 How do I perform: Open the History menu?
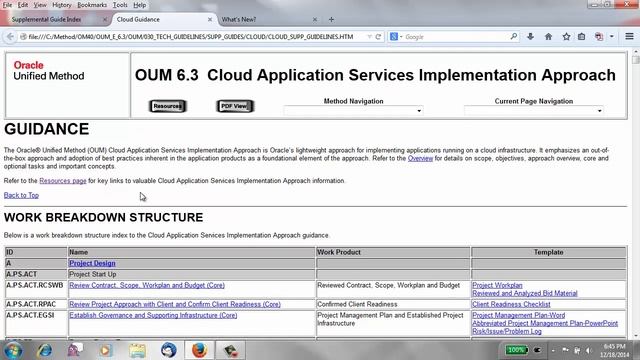point(62,5)
